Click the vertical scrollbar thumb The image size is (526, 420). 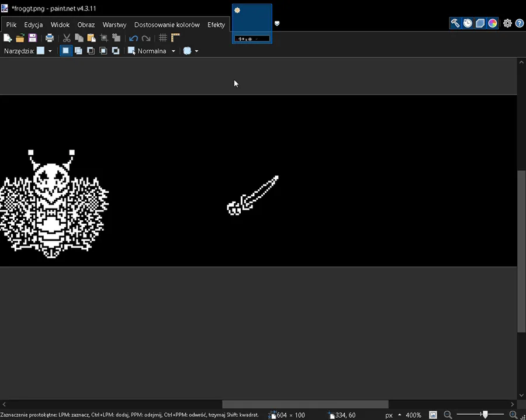point(521,251)
